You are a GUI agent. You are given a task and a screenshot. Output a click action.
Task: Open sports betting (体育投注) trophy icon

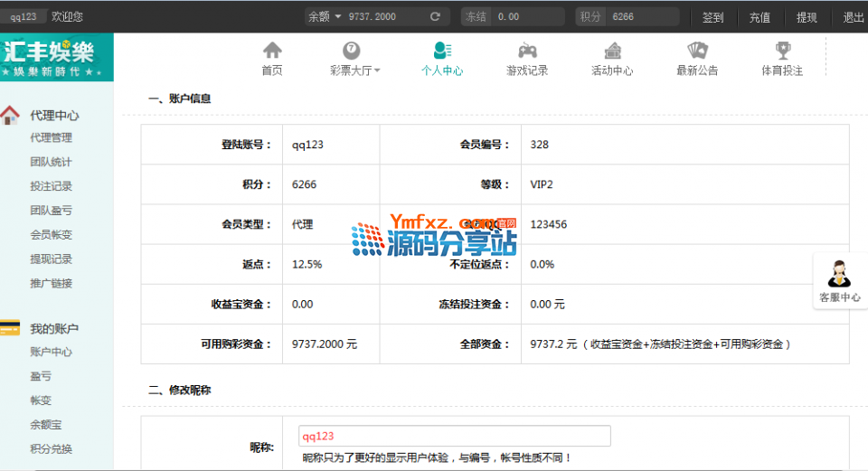click(x=782, y=51)
